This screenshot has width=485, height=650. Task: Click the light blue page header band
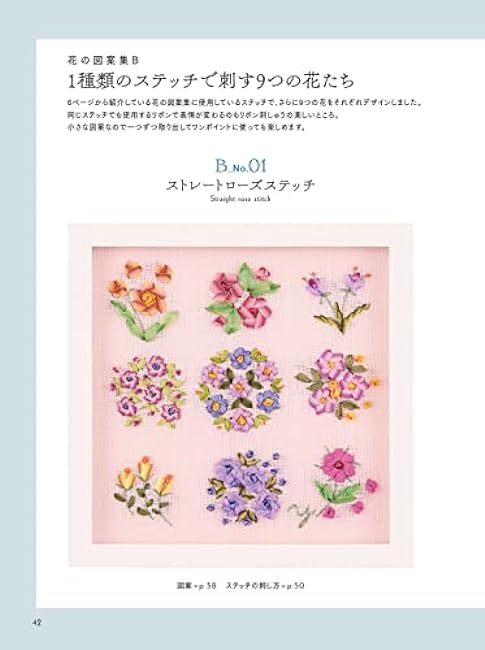[x=242, y=19]
